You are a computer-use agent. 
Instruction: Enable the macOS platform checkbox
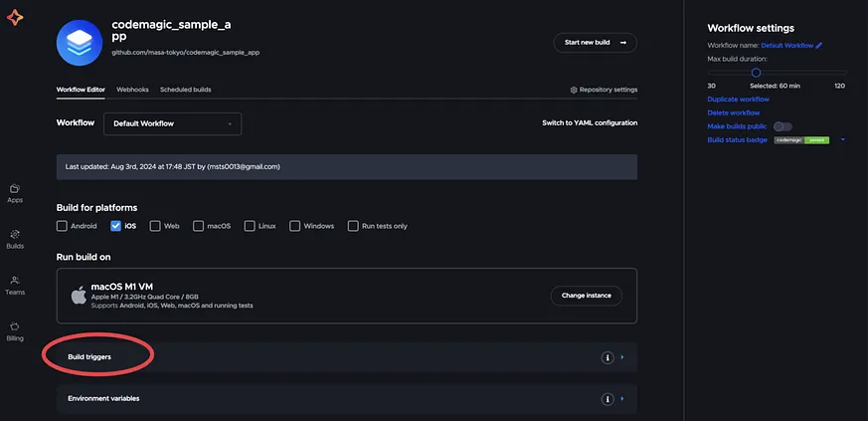[x=198, y=226]
